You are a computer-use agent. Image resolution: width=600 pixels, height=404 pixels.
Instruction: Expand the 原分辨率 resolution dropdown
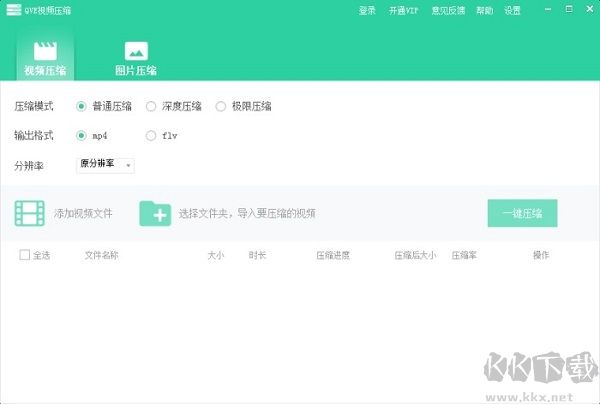click(x=105, y=165)
